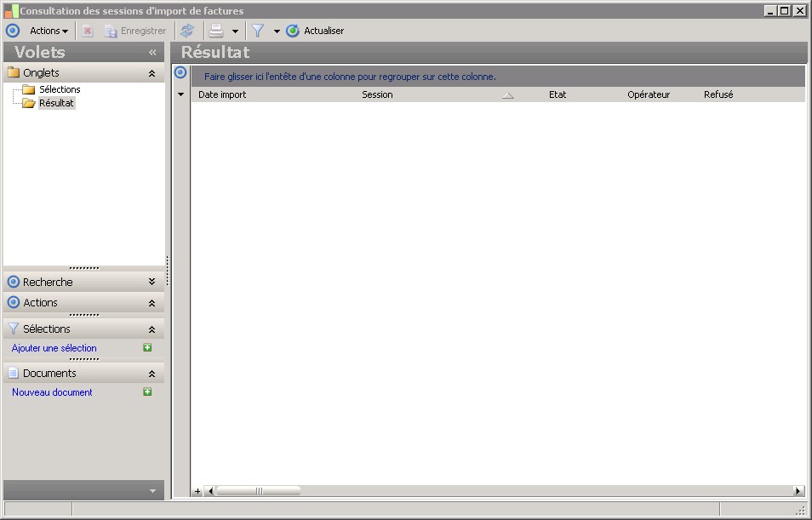Click the horizontal scrollbar left arrow
This screenshot has width=812, height=520.
[209, 491]
